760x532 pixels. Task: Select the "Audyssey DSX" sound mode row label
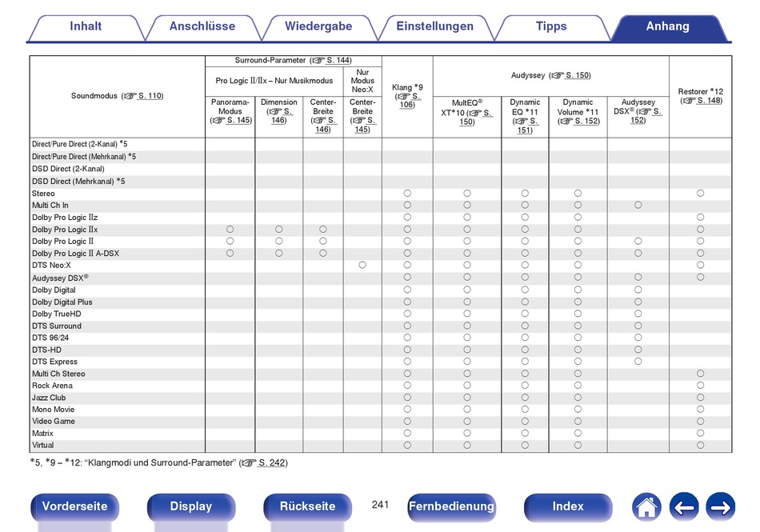[x=61, y=278]
